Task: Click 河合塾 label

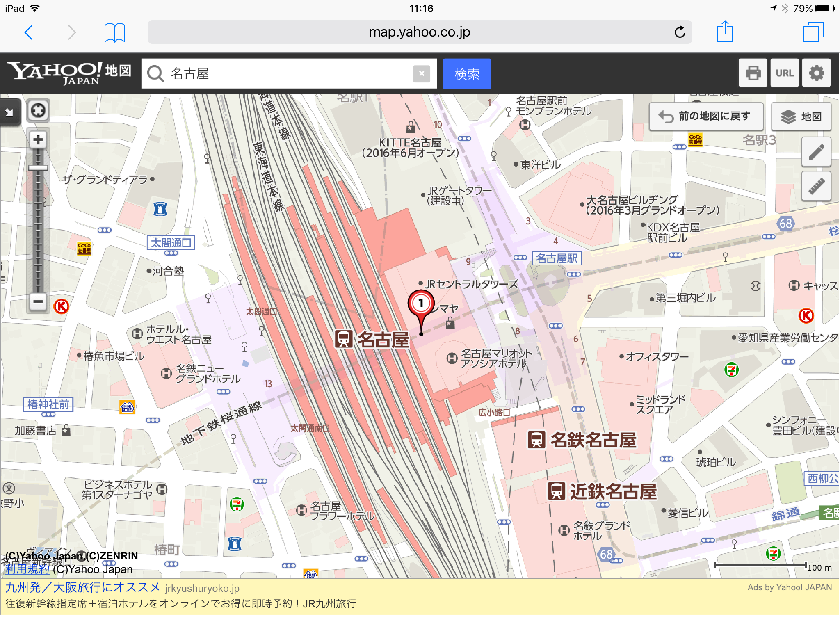Action: pyautogui.click(x=168, y=271)
